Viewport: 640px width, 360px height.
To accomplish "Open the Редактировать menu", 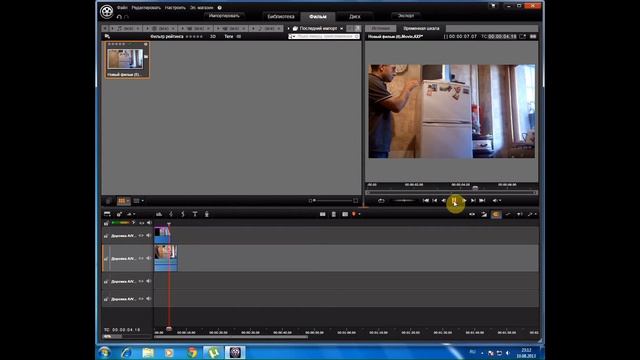I will point(147,7).
